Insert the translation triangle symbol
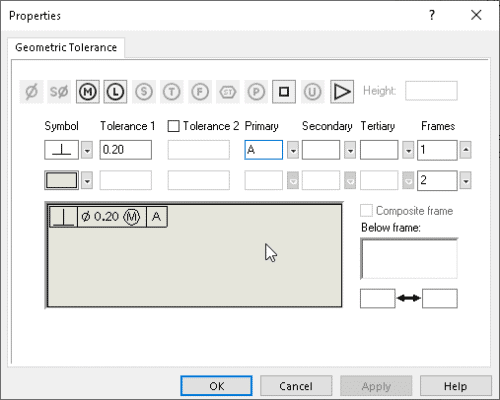 (x=342, y=91)
